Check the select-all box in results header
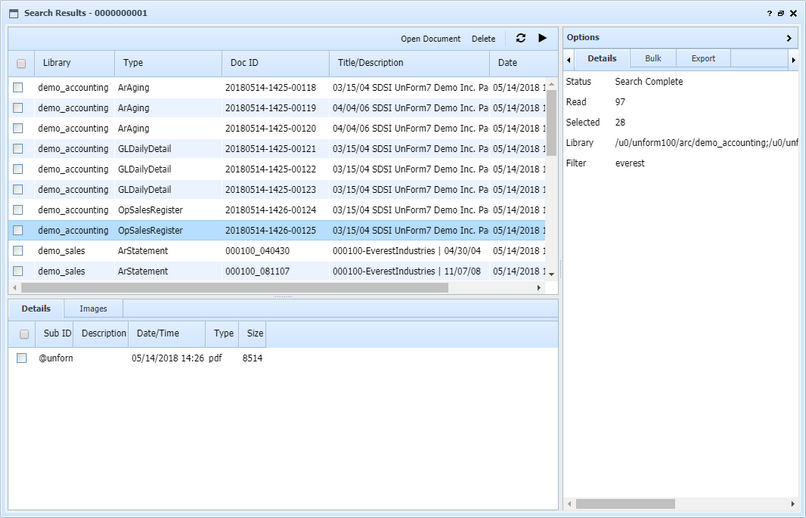Screen dimensions: 806x518 coord(21,63)
